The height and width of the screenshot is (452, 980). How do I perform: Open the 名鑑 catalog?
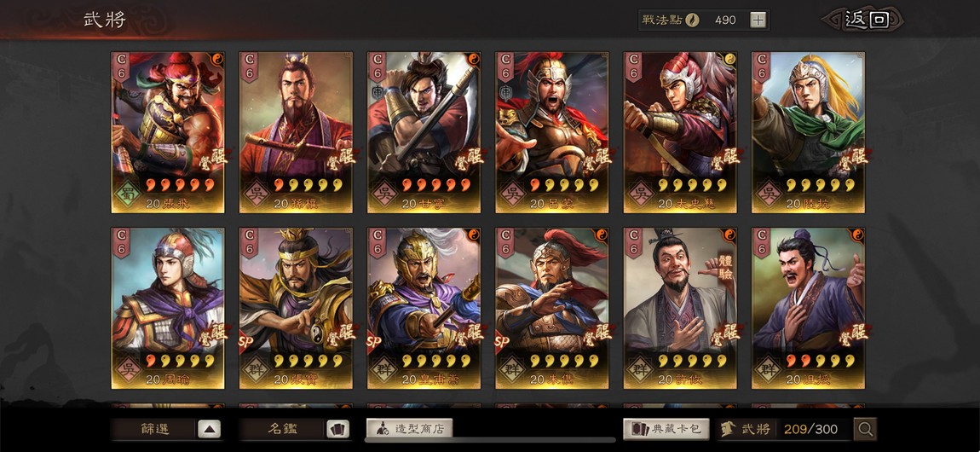283,429
